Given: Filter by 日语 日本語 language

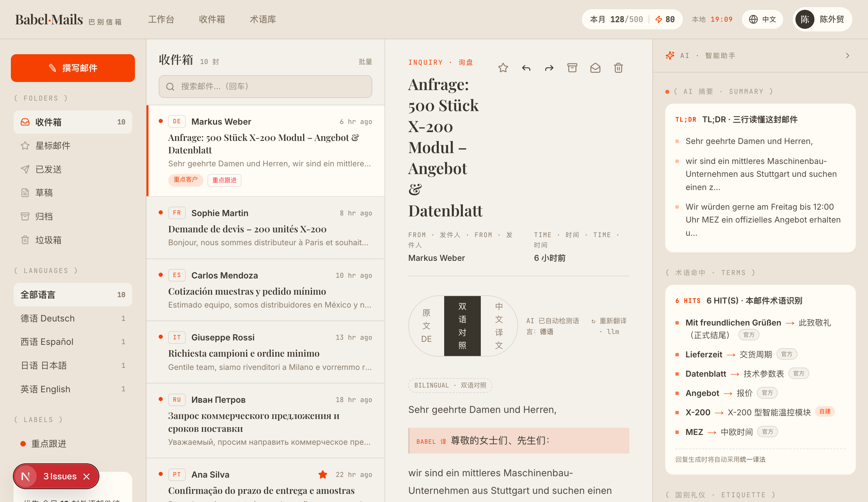Looking at the screenshot, I should 73,365.
